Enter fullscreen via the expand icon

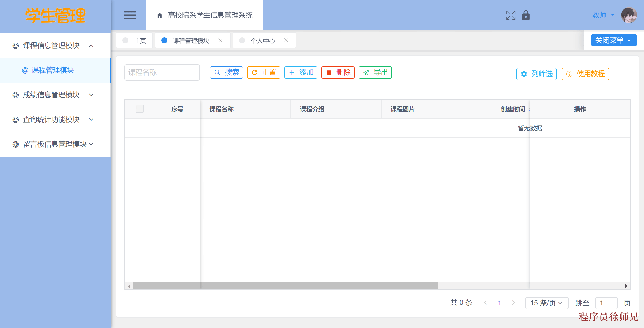click(510, 15)
